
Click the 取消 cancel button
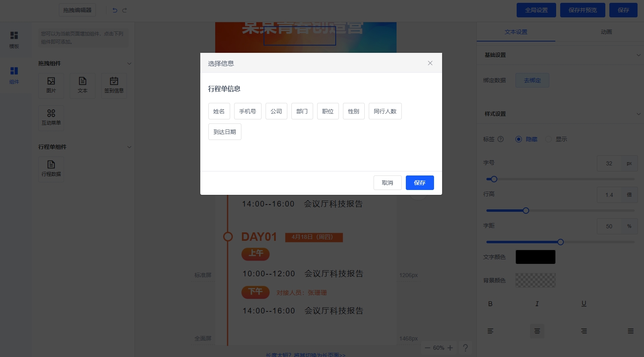[387, 183]
